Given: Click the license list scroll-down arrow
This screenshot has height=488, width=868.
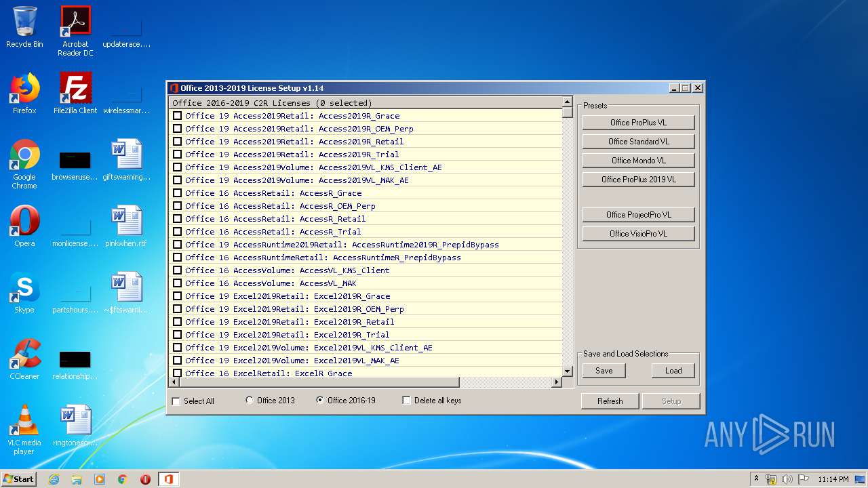Looking at the screenshot, I should click(567, 371).
